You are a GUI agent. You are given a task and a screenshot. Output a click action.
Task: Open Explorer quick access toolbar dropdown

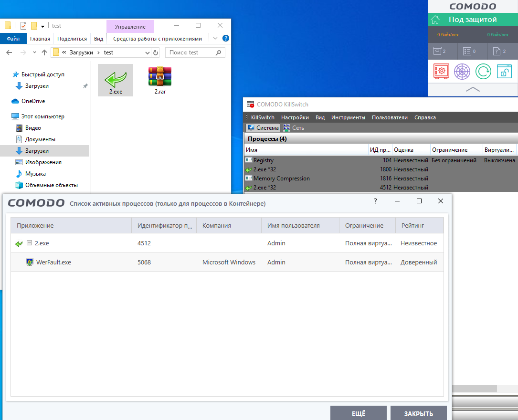pyautogui.click(x=42, y=26)
